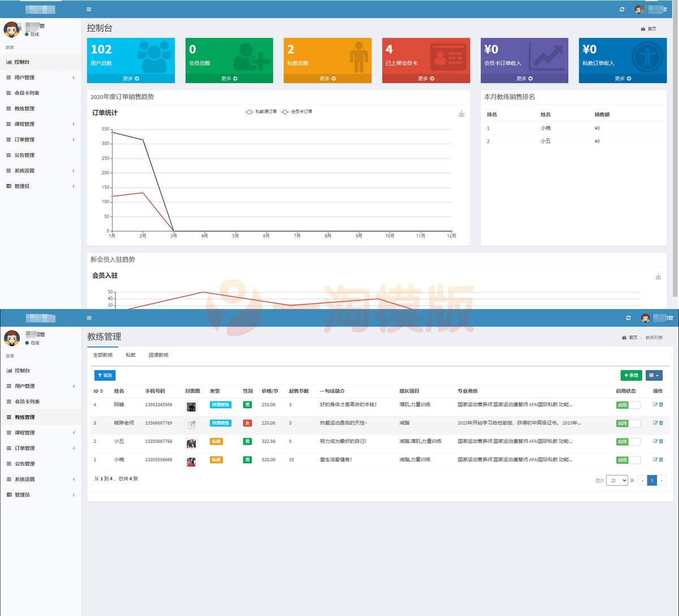Click the edit icon in 阿峰's row
The height and width of the screenshot is (616, 679).
click(x=655, y=404)
